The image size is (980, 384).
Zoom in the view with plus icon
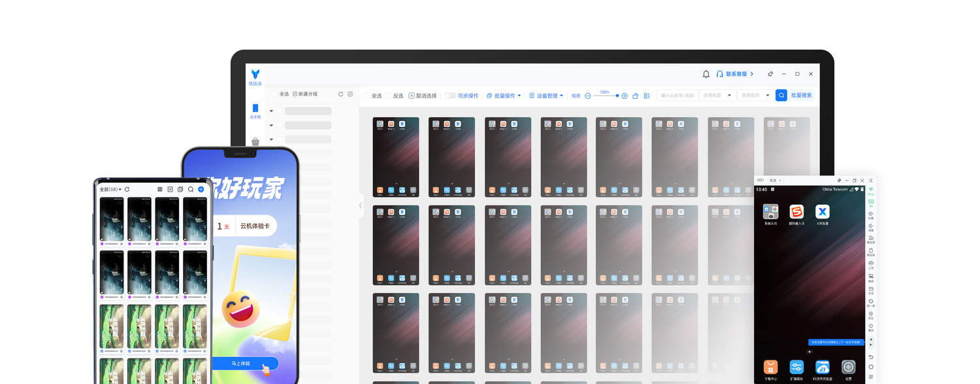tap(625, 96)
